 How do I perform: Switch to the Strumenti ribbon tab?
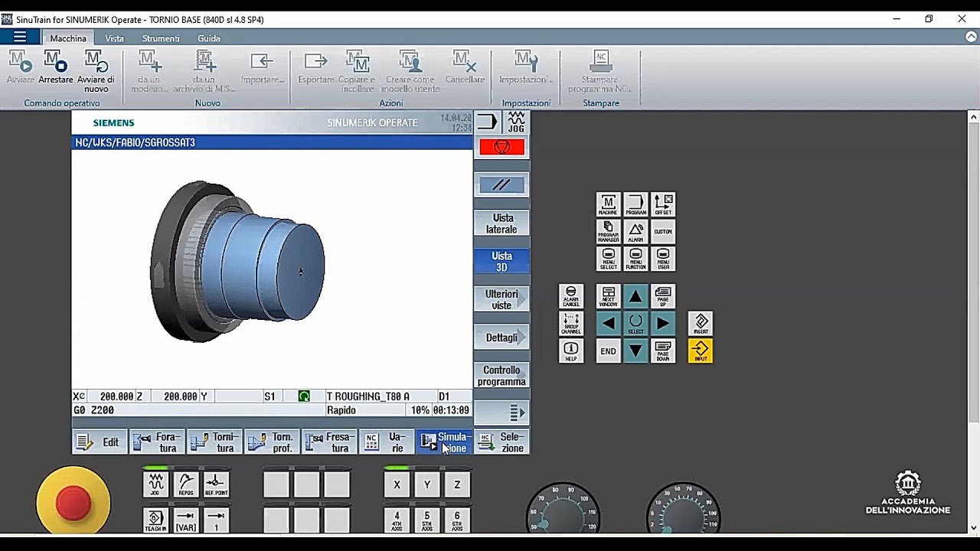coord(161,38)
